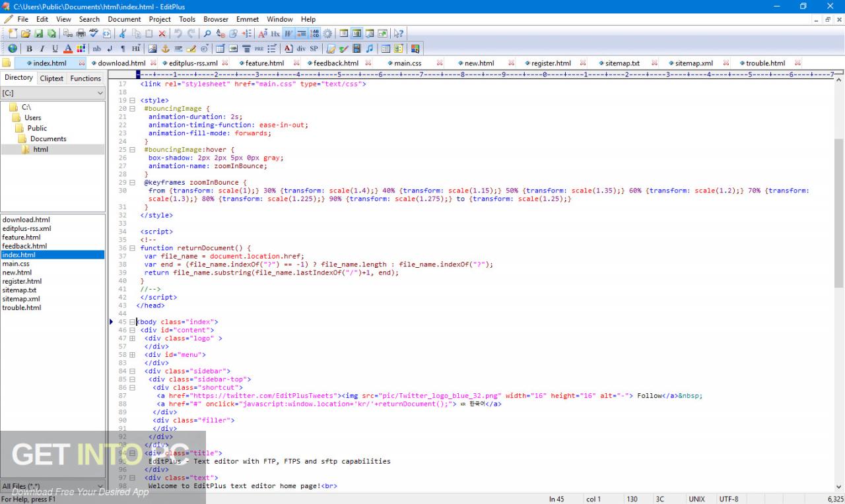
Task: Switch to the Functions panel tab
Action: point(86,78)
